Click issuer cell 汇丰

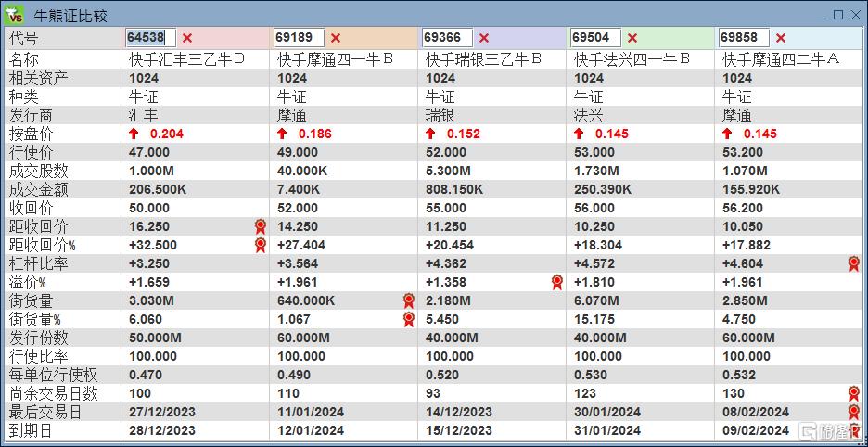tap(144, 115)
